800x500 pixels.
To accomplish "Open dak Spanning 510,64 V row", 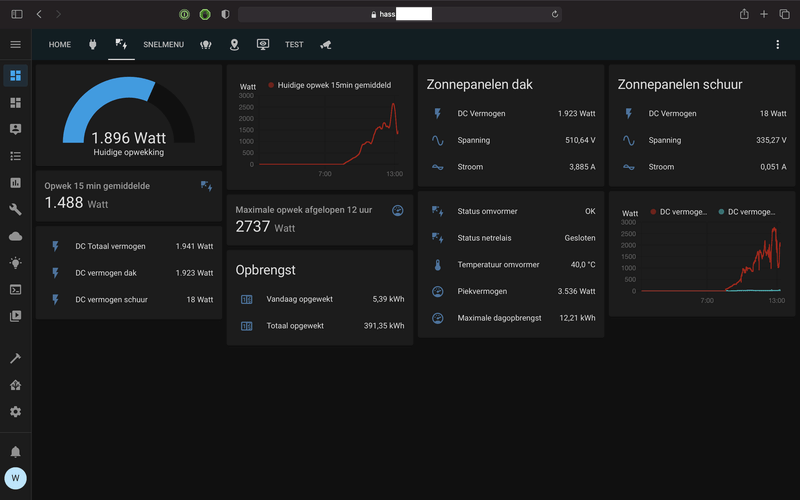I will [511, 140].
